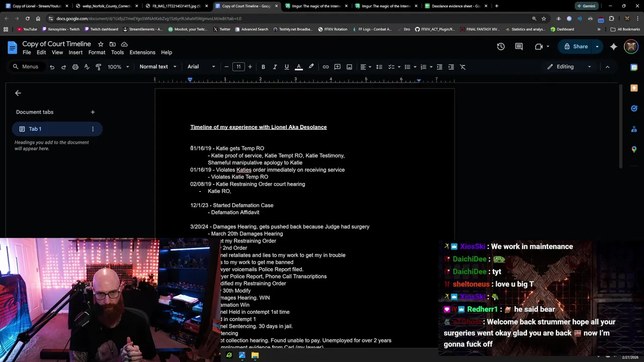Add a comment from the toolbar
644x362 pixels.
[x=337, y=67]
